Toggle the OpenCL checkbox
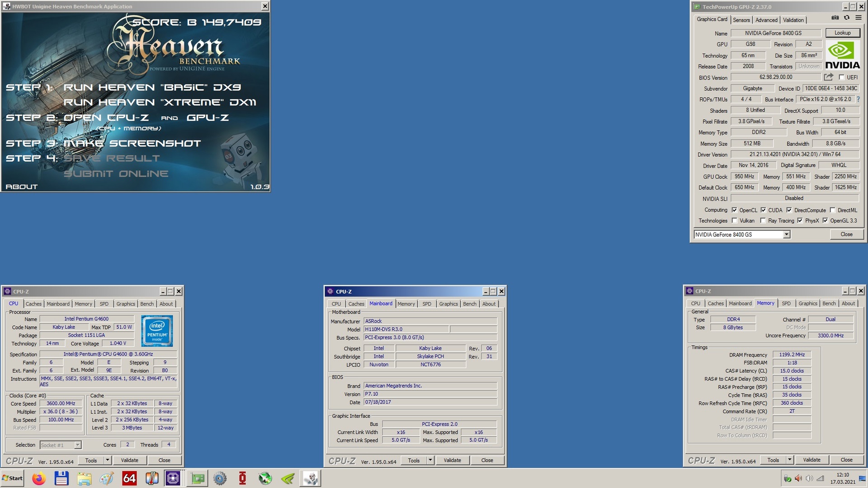 tap(734, 210)
